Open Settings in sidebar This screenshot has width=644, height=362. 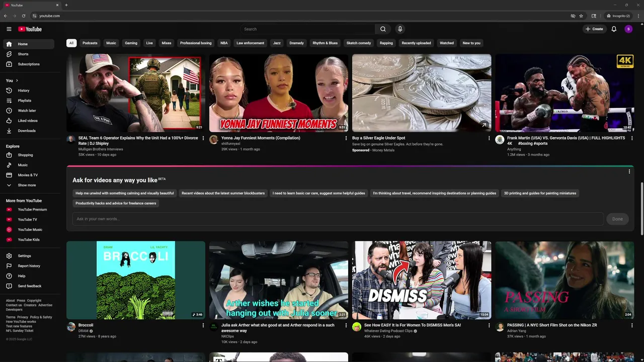29,256
